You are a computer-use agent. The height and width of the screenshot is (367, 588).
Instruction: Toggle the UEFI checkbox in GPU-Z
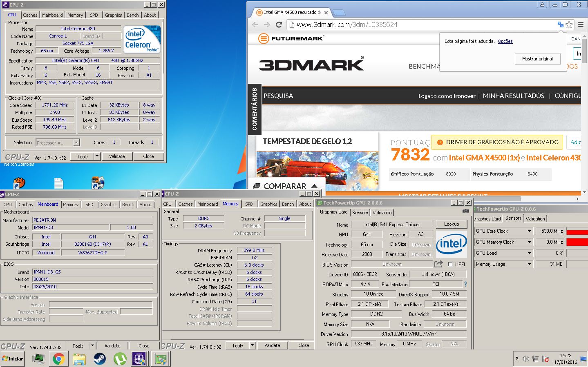click(x=450, y=264)
